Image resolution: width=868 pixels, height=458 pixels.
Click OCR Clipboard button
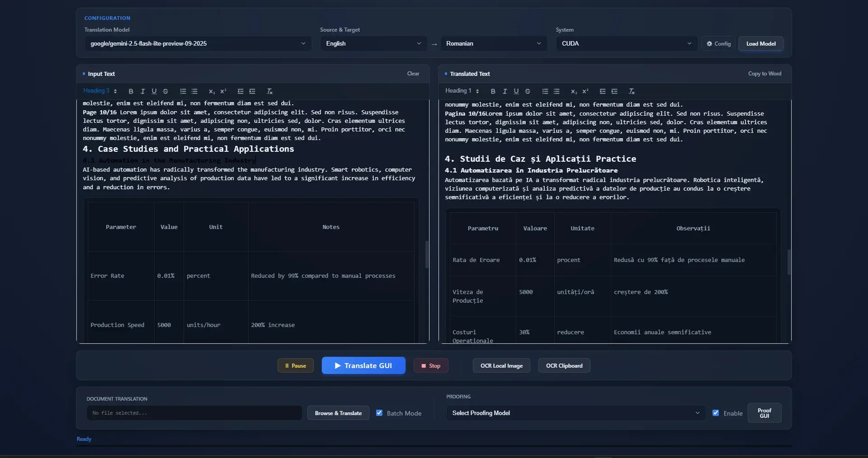[564, 365]
